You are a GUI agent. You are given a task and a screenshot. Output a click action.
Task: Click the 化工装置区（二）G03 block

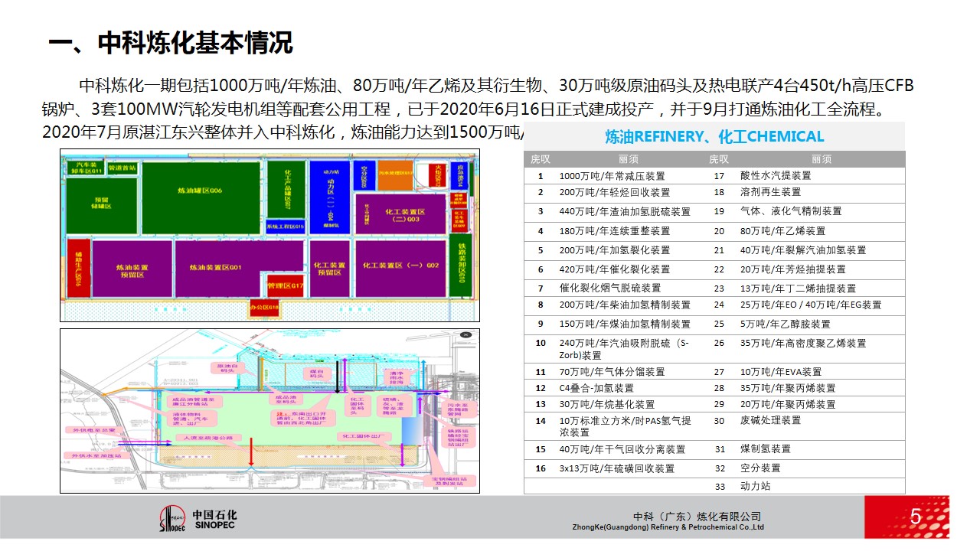[400, 214]
